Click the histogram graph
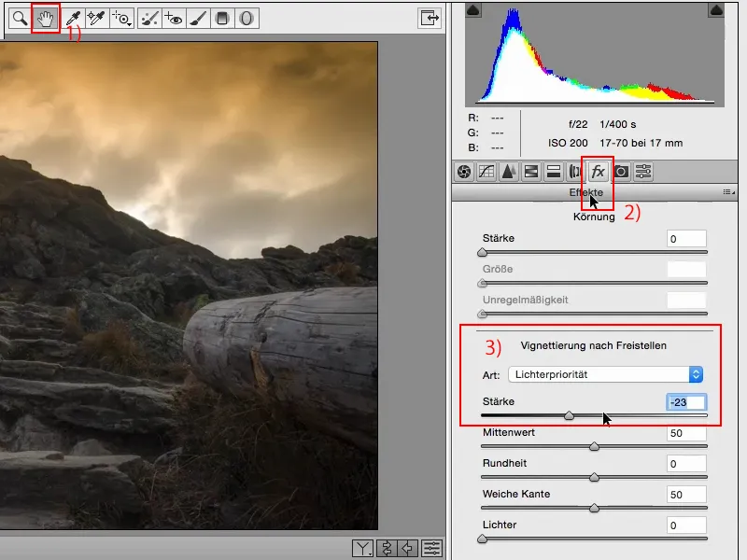 click(595, 55)
